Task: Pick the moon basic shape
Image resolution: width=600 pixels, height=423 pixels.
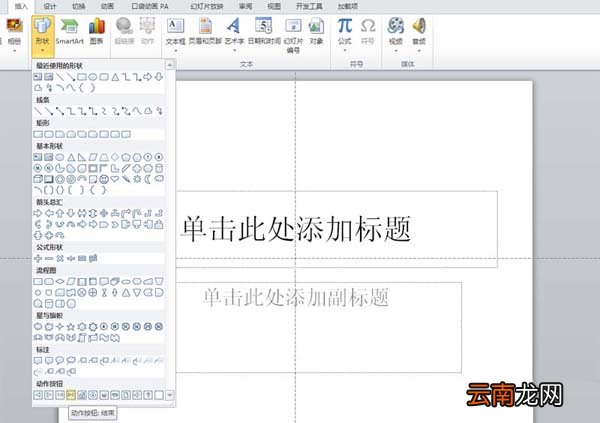Action: pos(148,179)
